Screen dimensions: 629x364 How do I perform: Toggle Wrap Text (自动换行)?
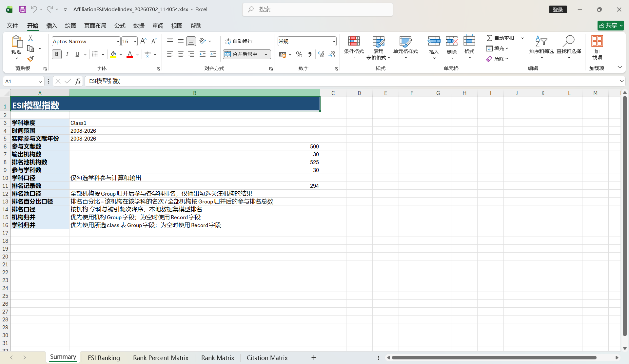point(239,41)
